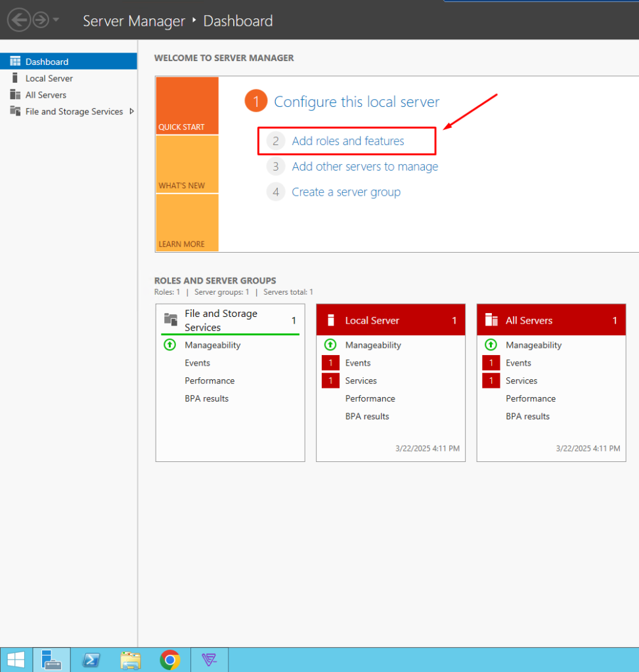Open Local Server in the sidebar
Screen dimensions: 639x672
click(49, 79)
